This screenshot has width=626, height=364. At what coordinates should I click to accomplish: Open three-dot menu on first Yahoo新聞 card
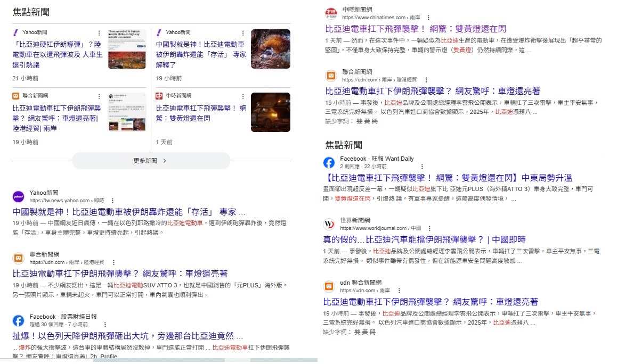tap(99, 32)
